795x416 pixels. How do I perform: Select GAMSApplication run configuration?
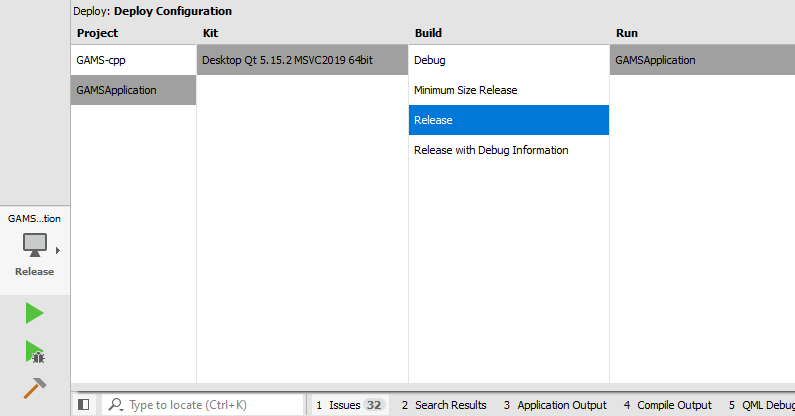pos(655,60)
